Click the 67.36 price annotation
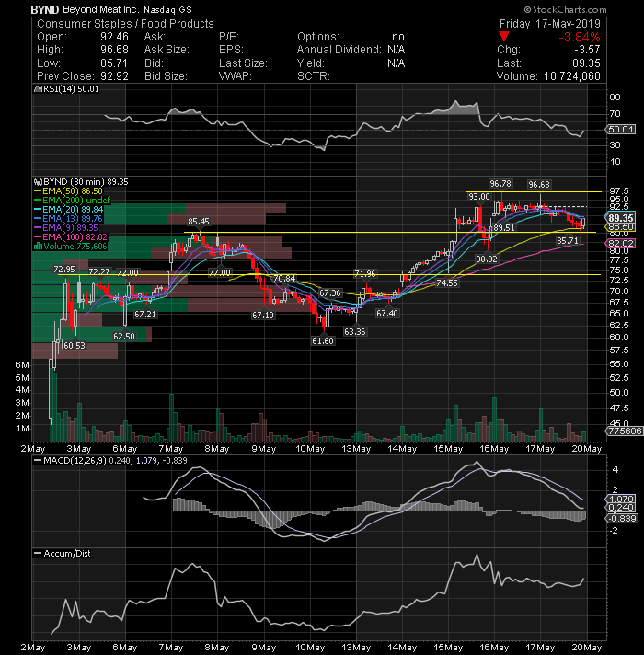 coord(330,293)
